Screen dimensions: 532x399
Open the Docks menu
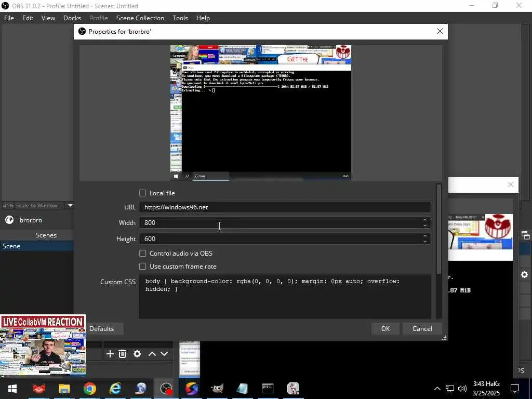pos(72,18)
